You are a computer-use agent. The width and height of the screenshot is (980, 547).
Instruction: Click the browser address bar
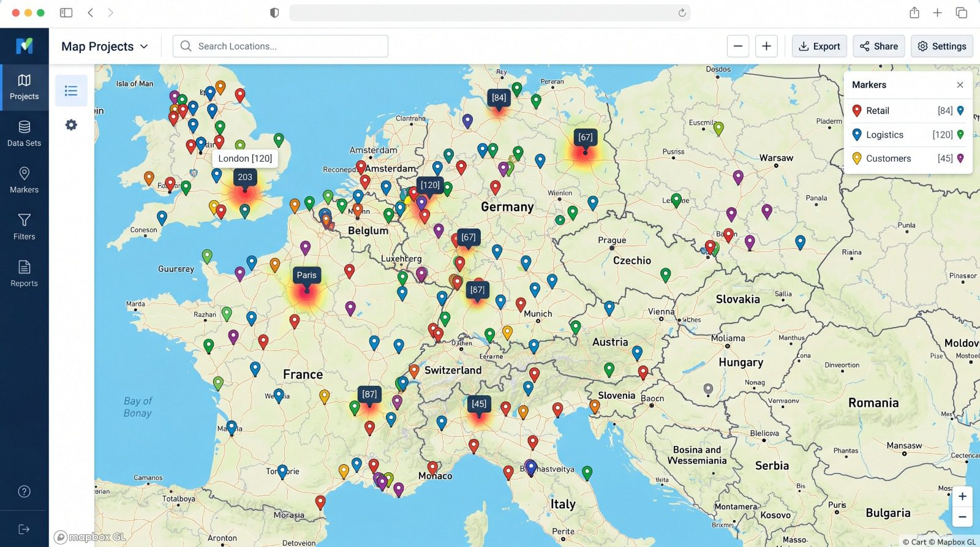click(490, 12)
